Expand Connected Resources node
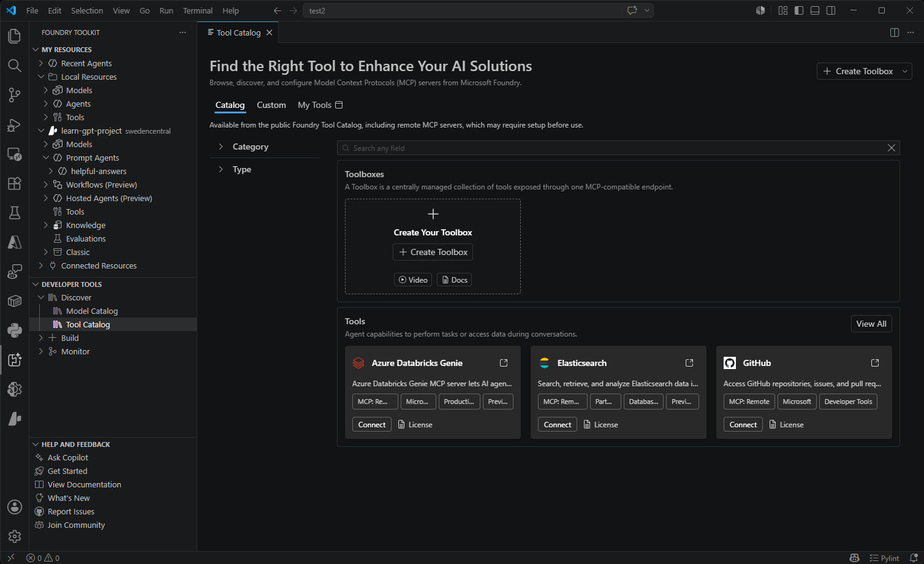Viewport: 924px width, 564px height. coord(41,265)
